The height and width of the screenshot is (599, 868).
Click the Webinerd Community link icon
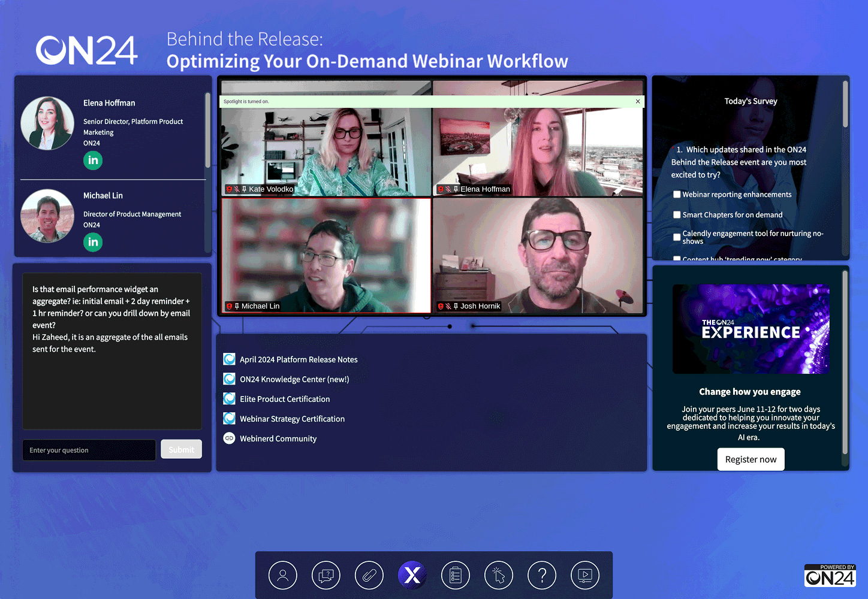pyautogui.click(x=229, y=438)
